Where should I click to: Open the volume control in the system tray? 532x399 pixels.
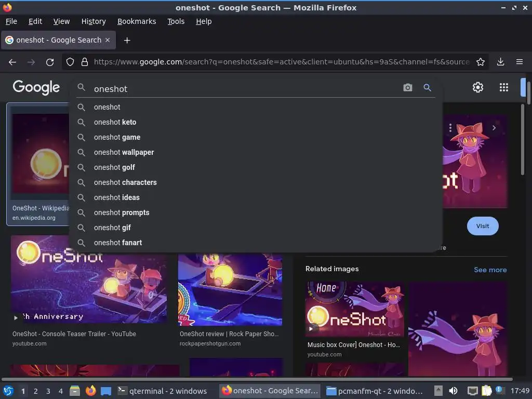[x=453, y=391]
